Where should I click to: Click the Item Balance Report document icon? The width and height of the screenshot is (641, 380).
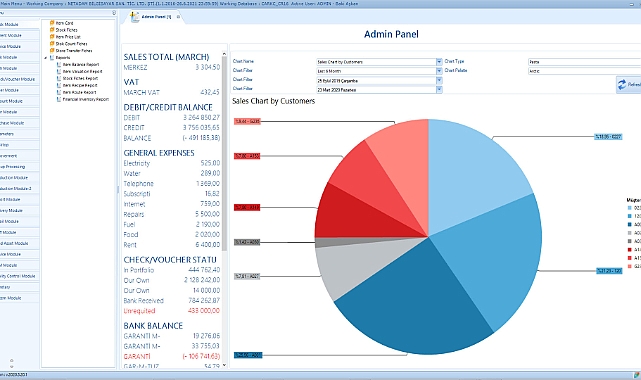click(59, 65)
